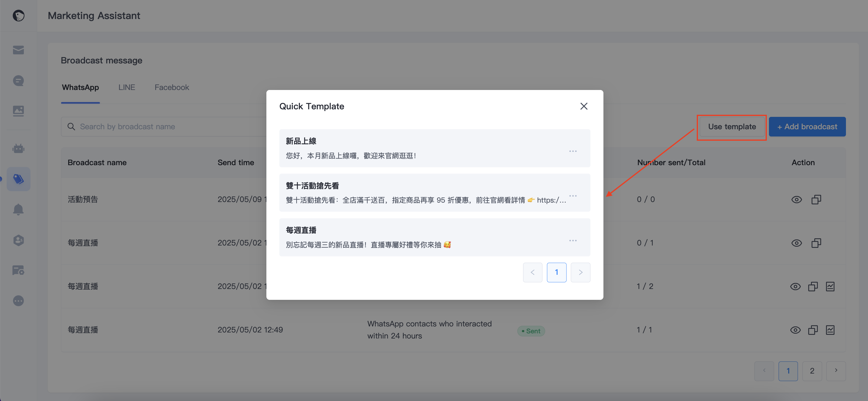Click the Send time column header
Screen dimensions: 868x401
[236, 162]
